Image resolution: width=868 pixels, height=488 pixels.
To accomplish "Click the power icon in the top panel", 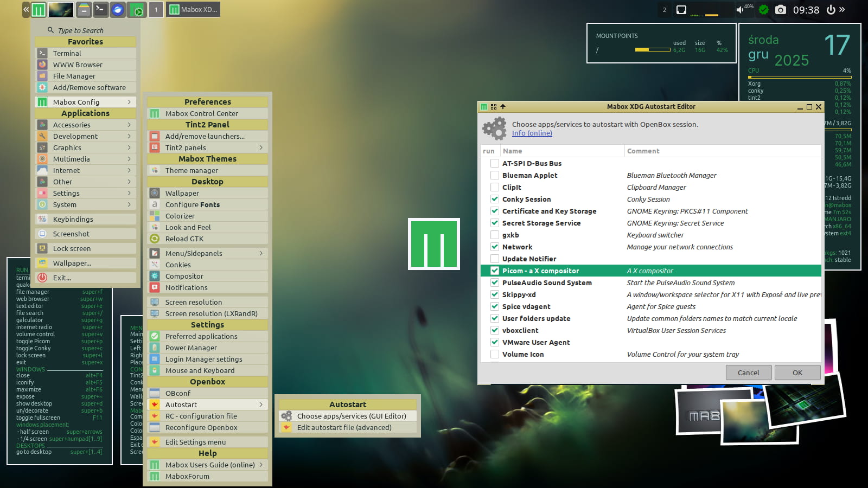I will click(x=831, y=10).
